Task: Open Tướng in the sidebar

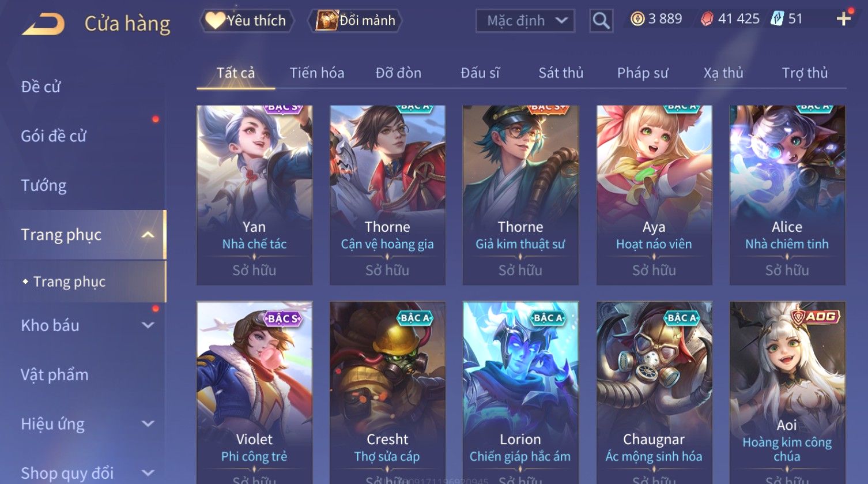Action: (44, 186)
